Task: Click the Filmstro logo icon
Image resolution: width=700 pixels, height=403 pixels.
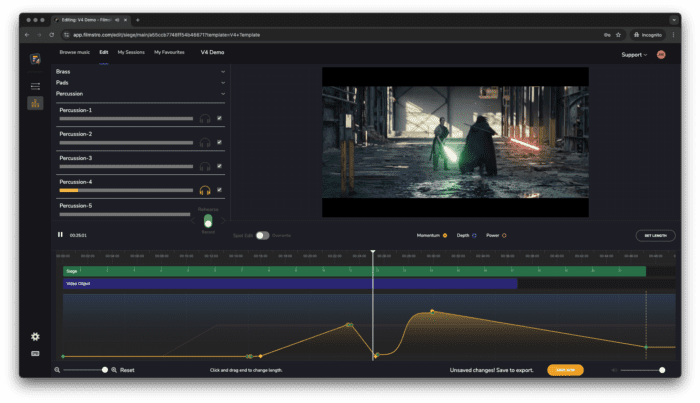Action: coord(35,59)
